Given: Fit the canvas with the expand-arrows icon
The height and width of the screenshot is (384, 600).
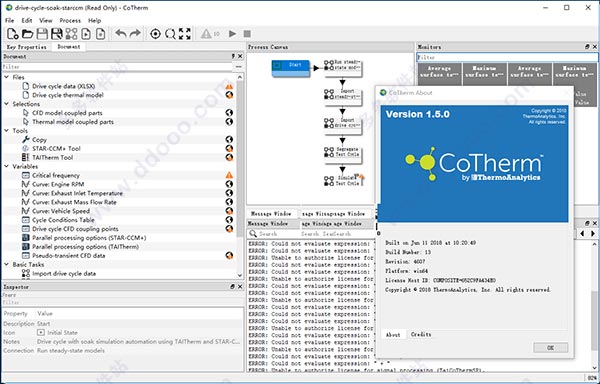Looking at the screenshot, I should (x=185, y=34).
